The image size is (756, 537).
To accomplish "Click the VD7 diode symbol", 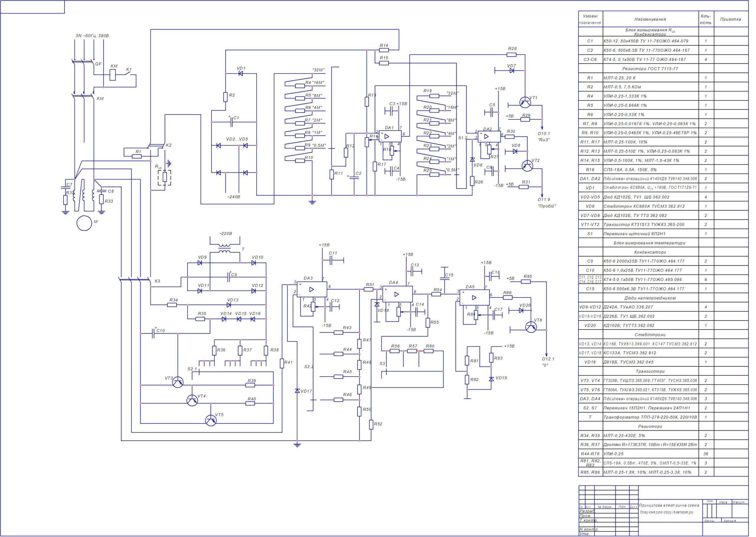I will 512,70.
